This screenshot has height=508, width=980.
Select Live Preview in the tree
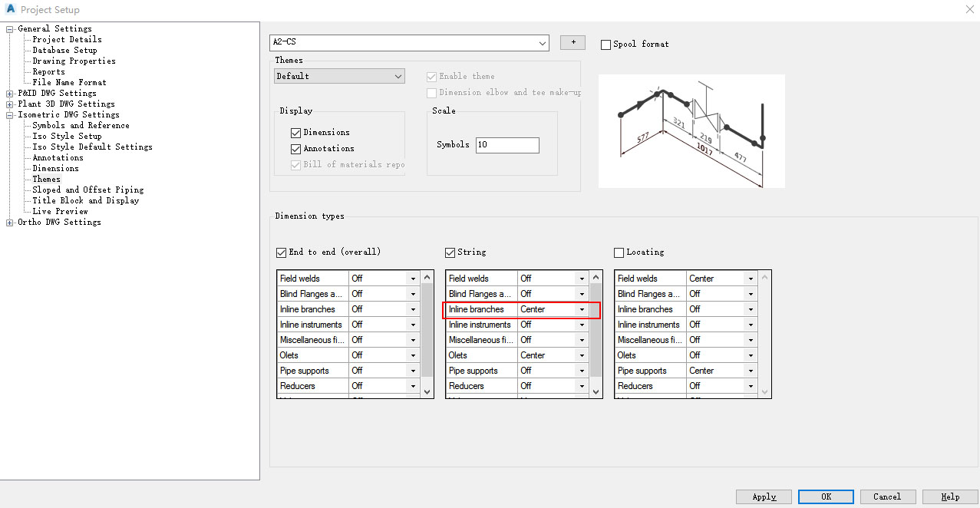click(x=60, y=212)
